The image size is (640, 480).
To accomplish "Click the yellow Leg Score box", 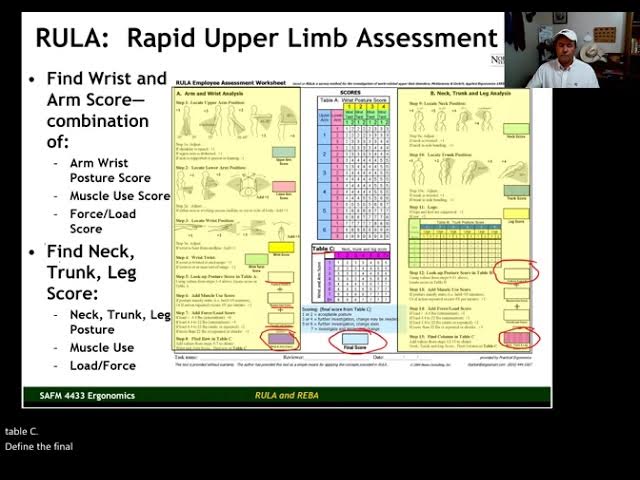I will (x=516, y=213).
